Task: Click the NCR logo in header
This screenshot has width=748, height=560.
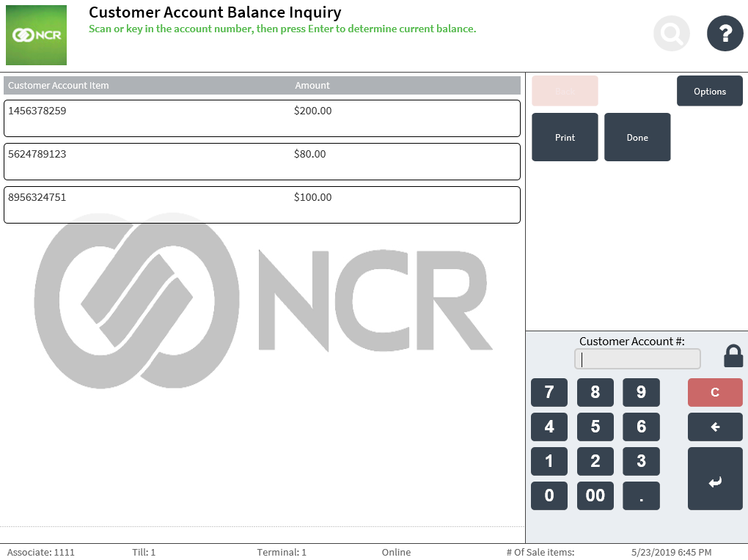Action: [x=36, y=35]
